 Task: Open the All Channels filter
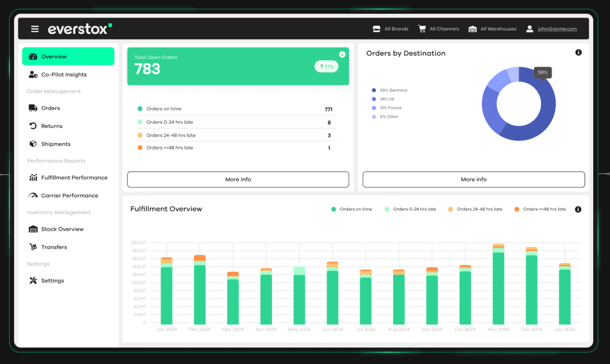pos(439,29)
